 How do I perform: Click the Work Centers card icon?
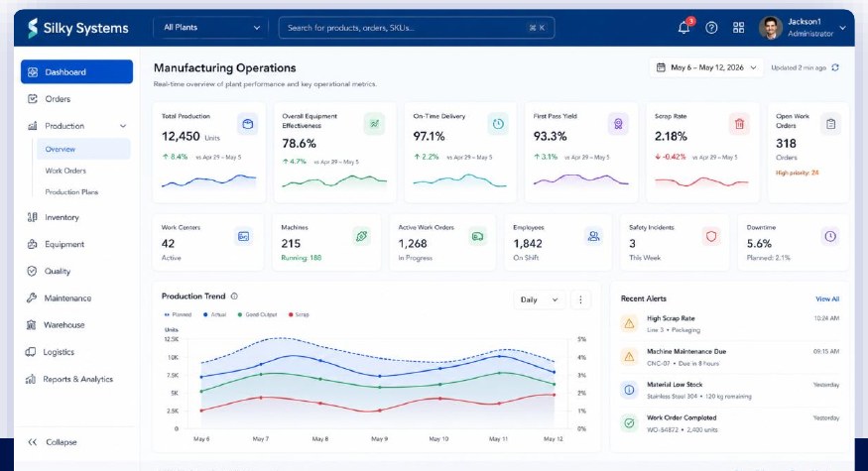coord(244,236)
